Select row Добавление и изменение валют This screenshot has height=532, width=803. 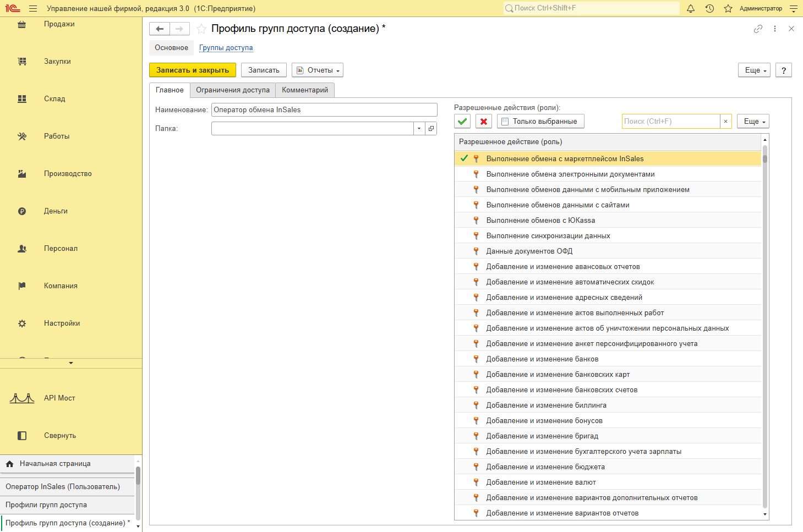(608, 482)
